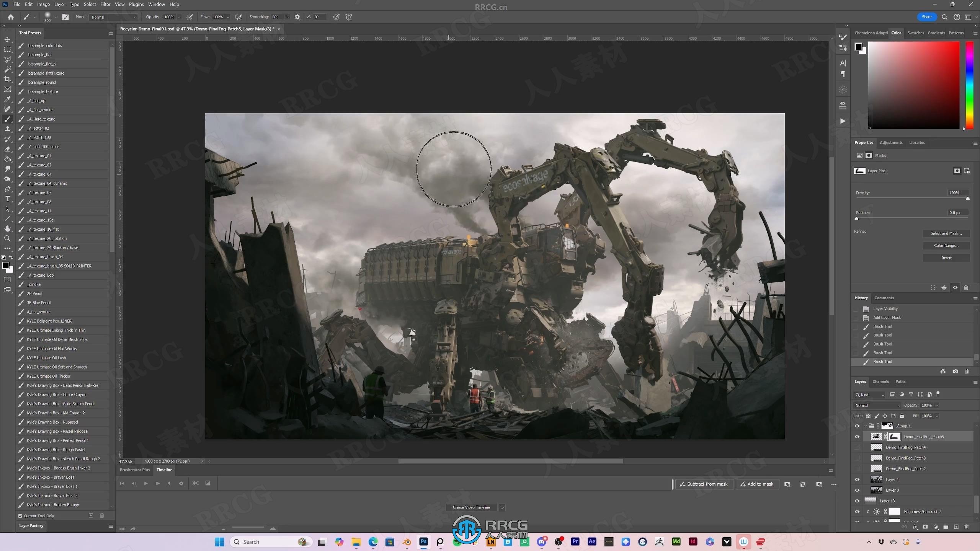Open the Filter menu
Image resolution: width=980 pixels, height=551 pixels.
click(x=105, y=4)
